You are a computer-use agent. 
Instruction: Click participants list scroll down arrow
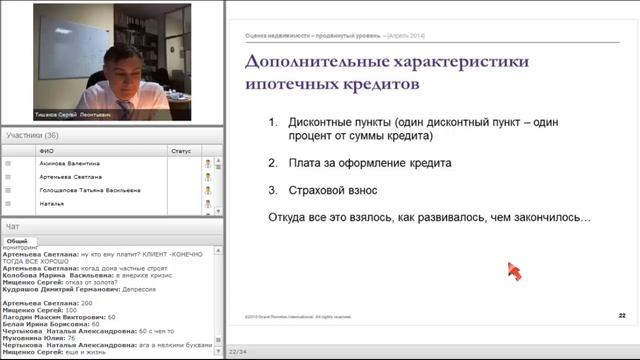tap(218, 211)
